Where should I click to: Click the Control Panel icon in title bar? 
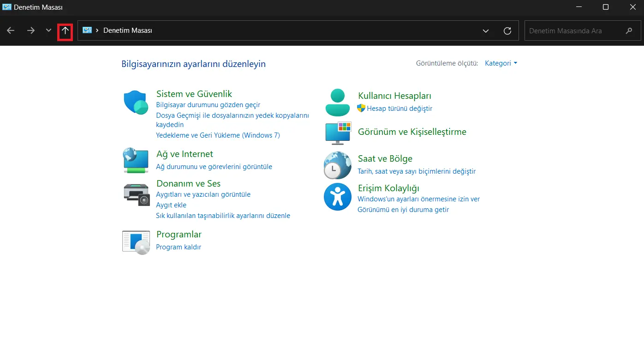pyautogui.click(x=7, y=7)
